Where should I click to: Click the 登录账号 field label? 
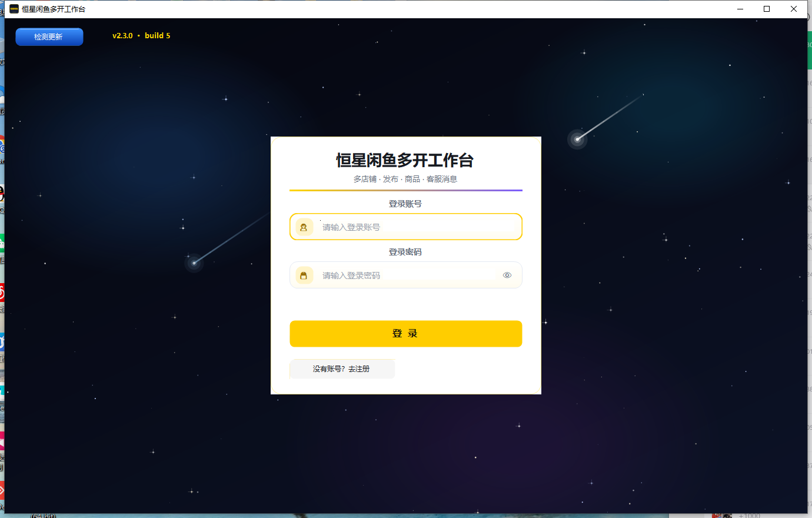(x=405, y=204)
